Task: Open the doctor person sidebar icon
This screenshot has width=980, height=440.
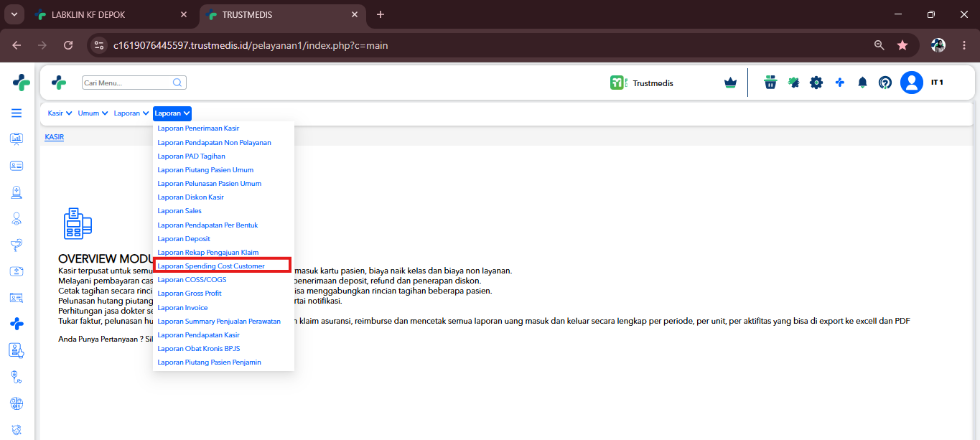Action: [x=17, y=218]
